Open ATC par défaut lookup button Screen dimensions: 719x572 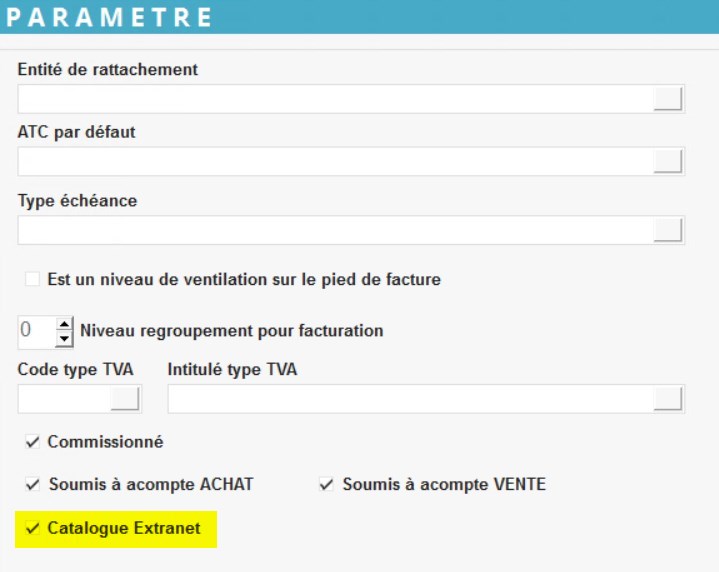tap(667, 161)
